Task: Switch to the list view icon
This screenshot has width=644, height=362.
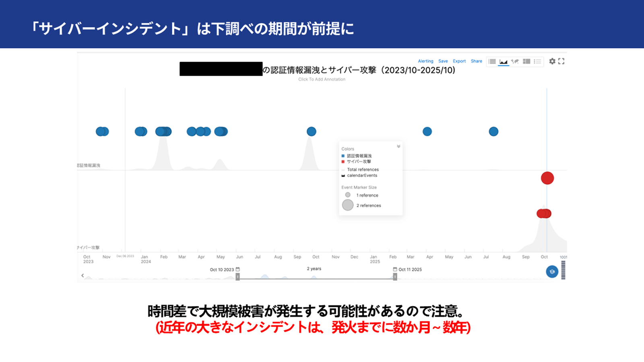Action: click(492, 62)
